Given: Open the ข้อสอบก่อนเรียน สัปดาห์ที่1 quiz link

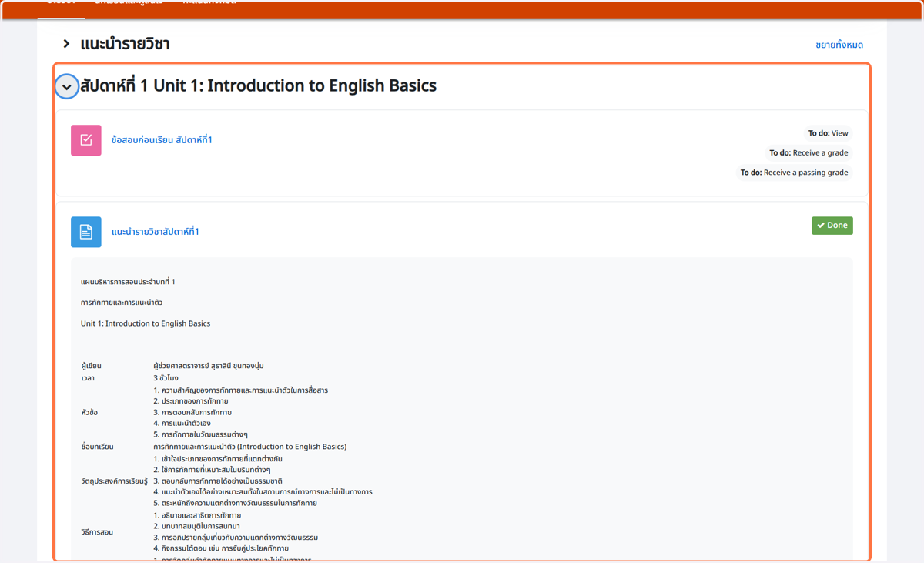Looking at the screenshot, I should [162, 140].
